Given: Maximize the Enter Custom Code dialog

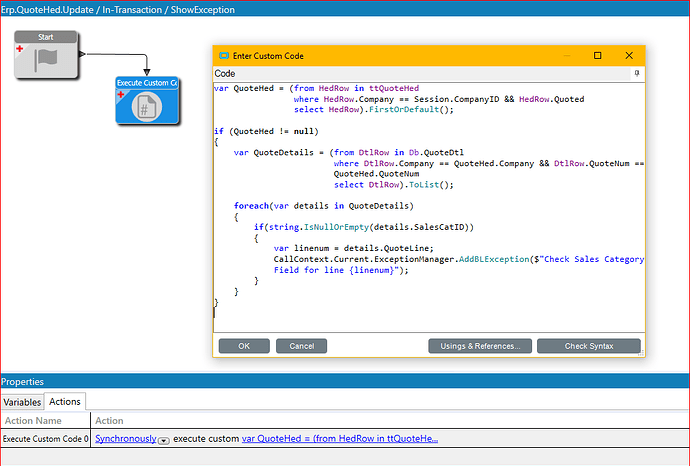Looking at the screenshot, I should (598, 56).
